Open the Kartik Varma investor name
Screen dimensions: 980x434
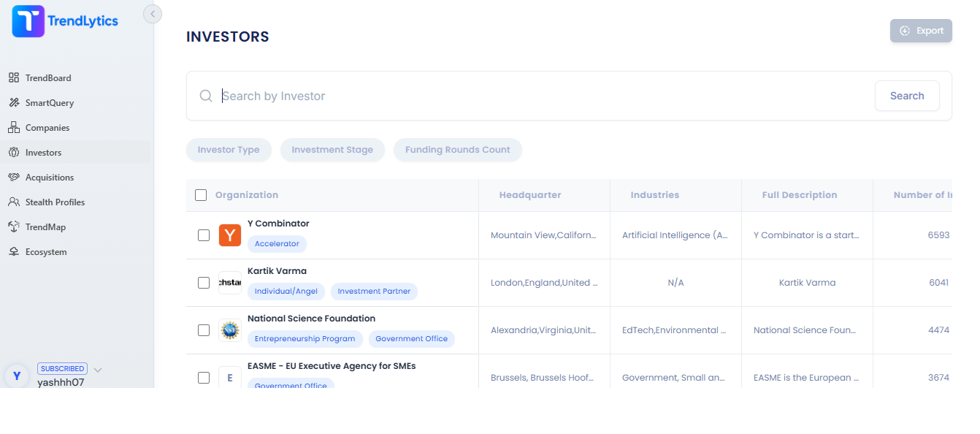point(277,271)
